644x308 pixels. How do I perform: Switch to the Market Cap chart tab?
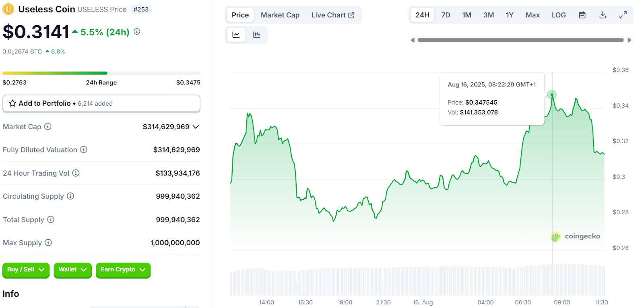tap(280, 15)
